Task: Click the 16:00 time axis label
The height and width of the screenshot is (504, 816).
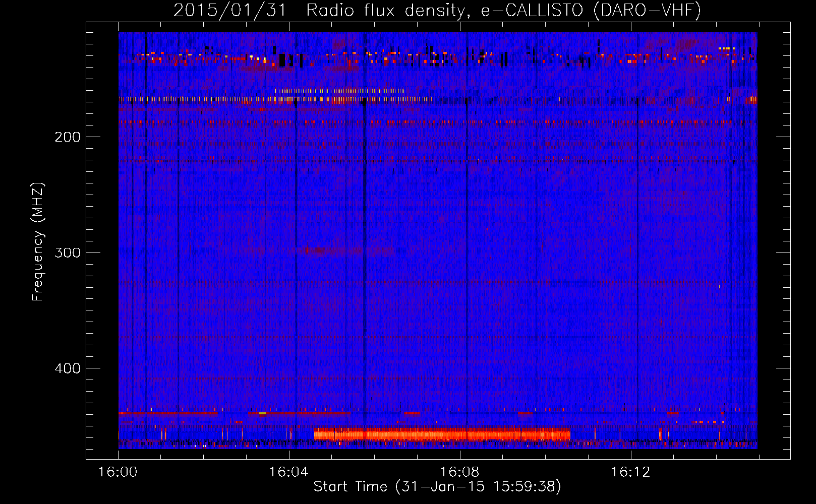Action: click(118, 472)
